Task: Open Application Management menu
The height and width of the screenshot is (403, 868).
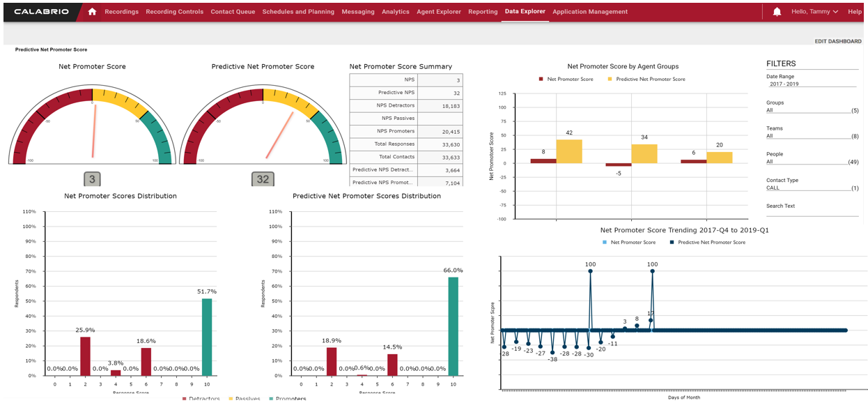Action: 589,12
